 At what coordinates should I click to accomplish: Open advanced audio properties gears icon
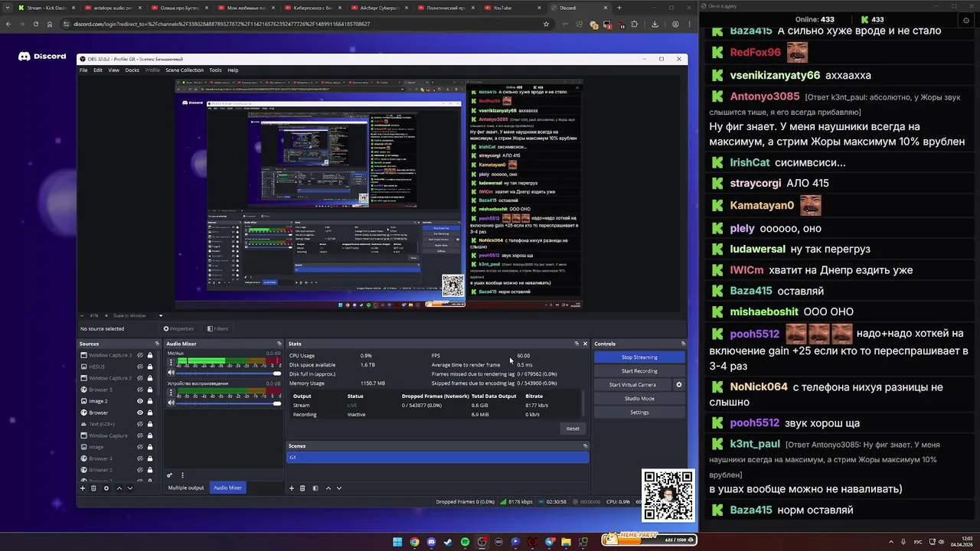point(170,475)
